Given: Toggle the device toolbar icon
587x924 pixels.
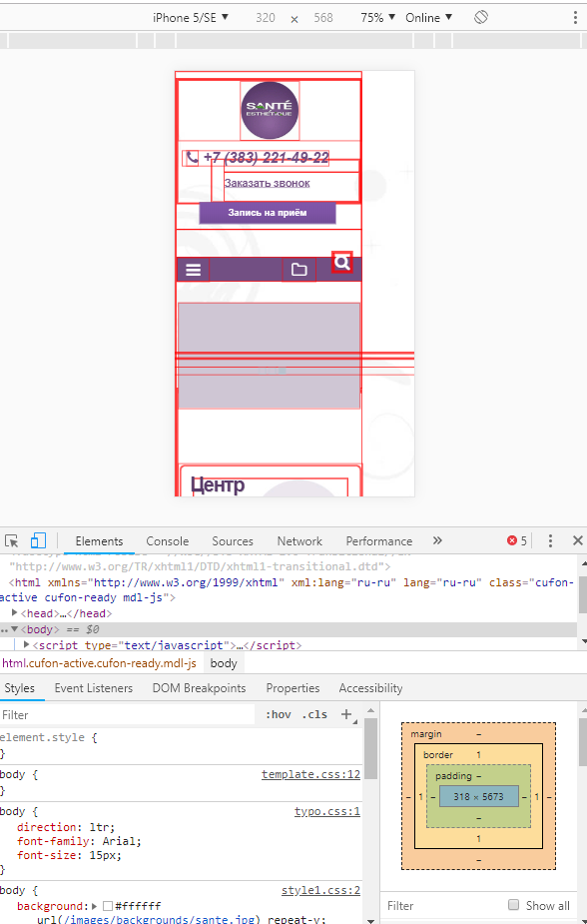Looking at the screenshot, I should click(x=38, y=541).
